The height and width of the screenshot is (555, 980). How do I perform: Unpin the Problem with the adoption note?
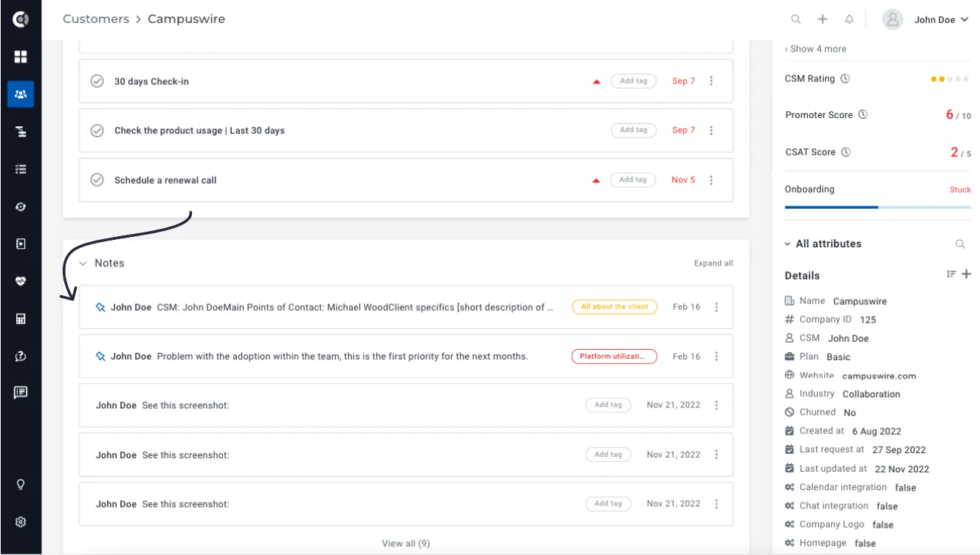pyautogui.click(x=101, y=356)
